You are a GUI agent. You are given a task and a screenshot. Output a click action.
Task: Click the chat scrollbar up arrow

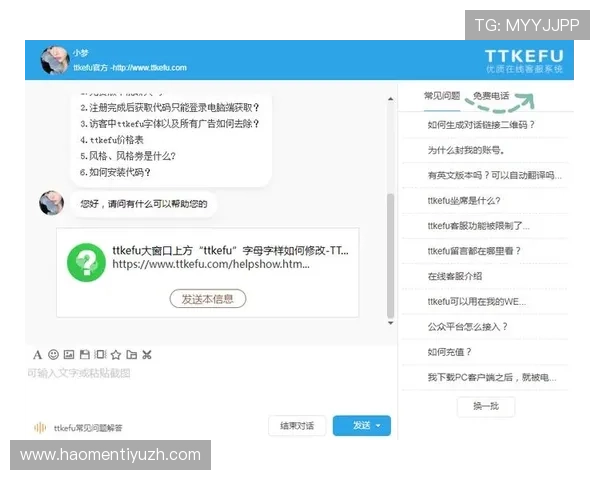390,99
